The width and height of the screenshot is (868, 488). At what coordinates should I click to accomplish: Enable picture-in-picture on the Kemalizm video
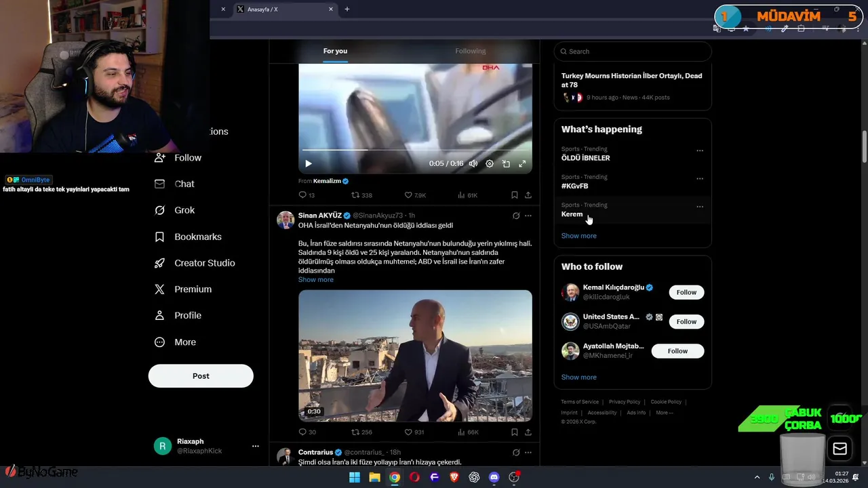[506, 163]
